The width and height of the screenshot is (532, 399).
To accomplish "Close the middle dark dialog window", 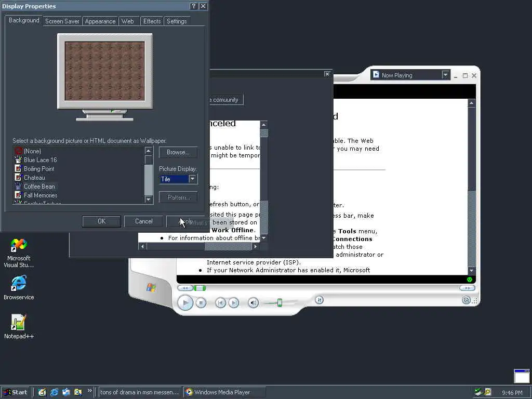I will click(x=327, y=74).
